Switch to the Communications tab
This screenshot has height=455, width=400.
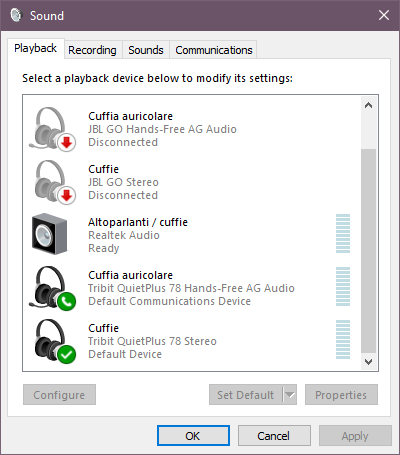point(214,50)
